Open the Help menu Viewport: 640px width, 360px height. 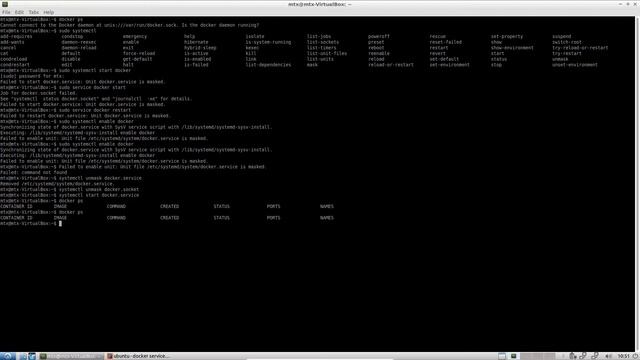point(49,12)
